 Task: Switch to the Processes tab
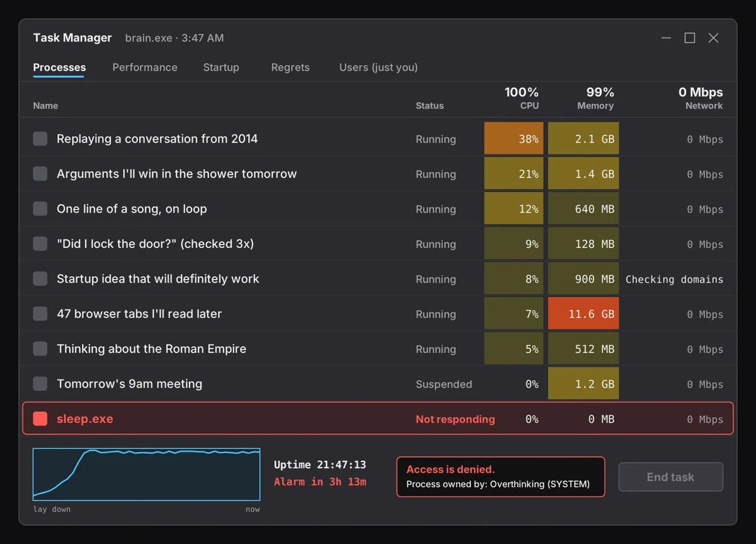coord(59,67)
